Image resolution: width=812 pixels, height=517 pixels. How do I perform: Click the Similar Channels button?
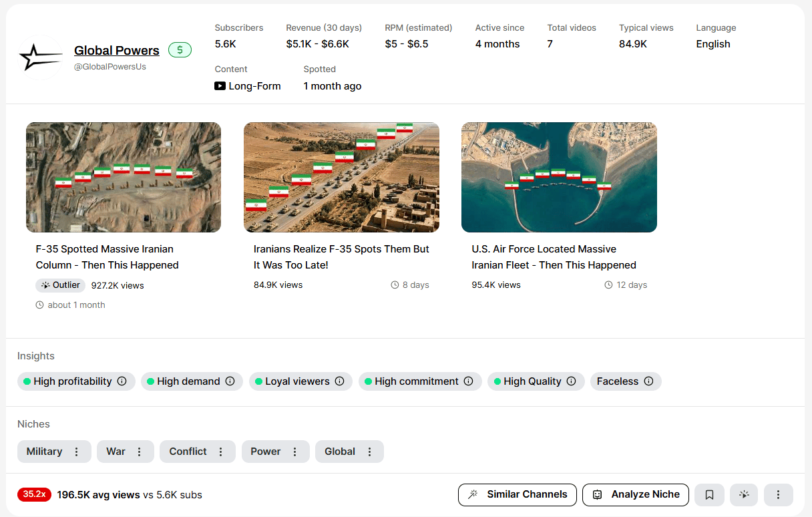(x=518, y=495)
